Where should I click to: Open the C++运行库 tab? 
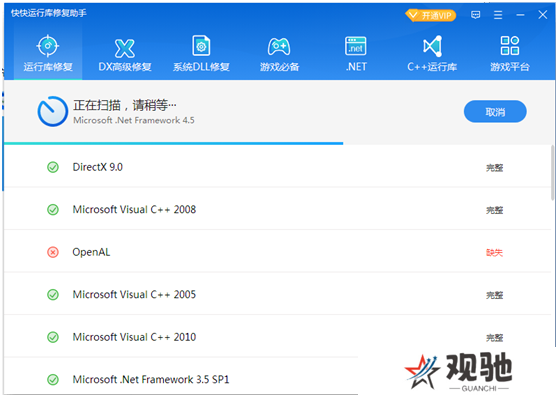coord(432,53)
